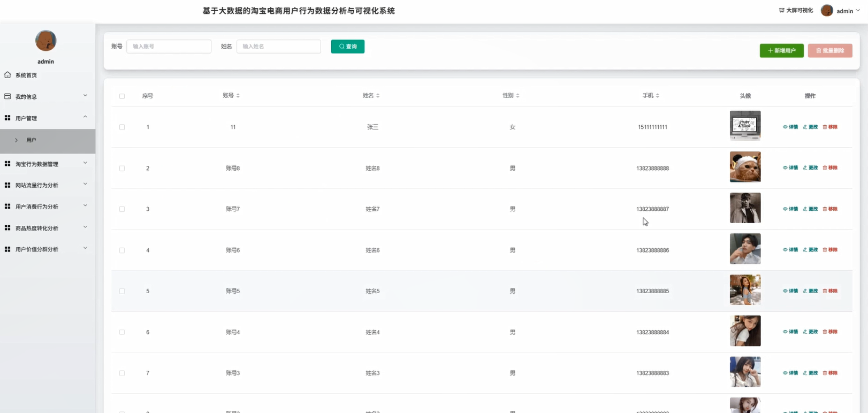The height and width of the screenshot is (413, 868).
Task: Click the sort icon on 账号 column
Action: point(238,96)
